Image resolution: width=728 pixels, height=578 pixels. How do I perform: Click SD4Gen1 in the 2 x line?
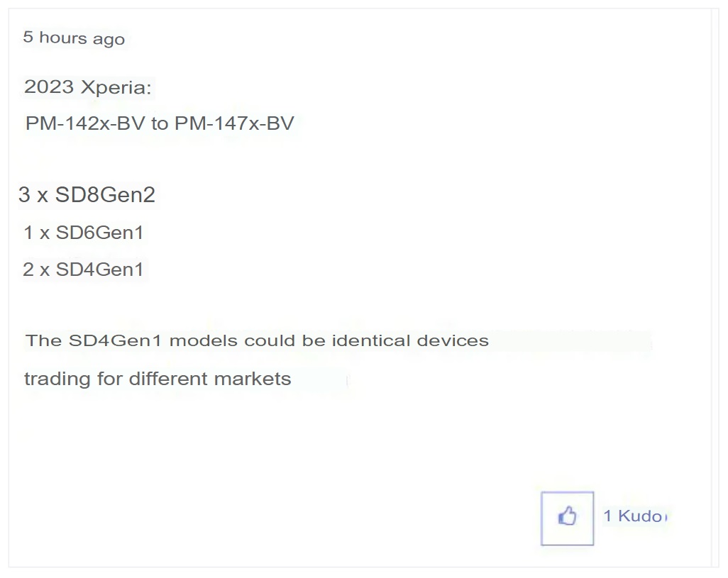100,269
